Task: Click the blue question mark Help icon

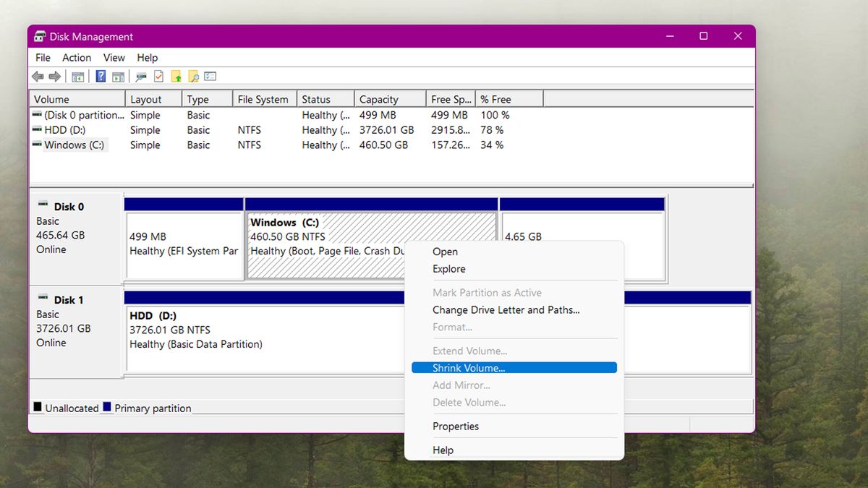Action: pos(101,77)
